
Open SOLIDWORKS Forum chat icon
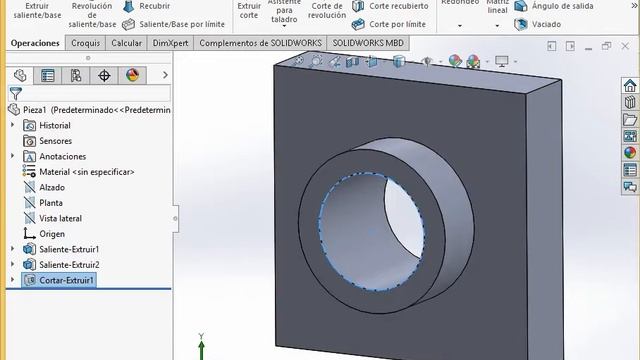click(630, 187)
